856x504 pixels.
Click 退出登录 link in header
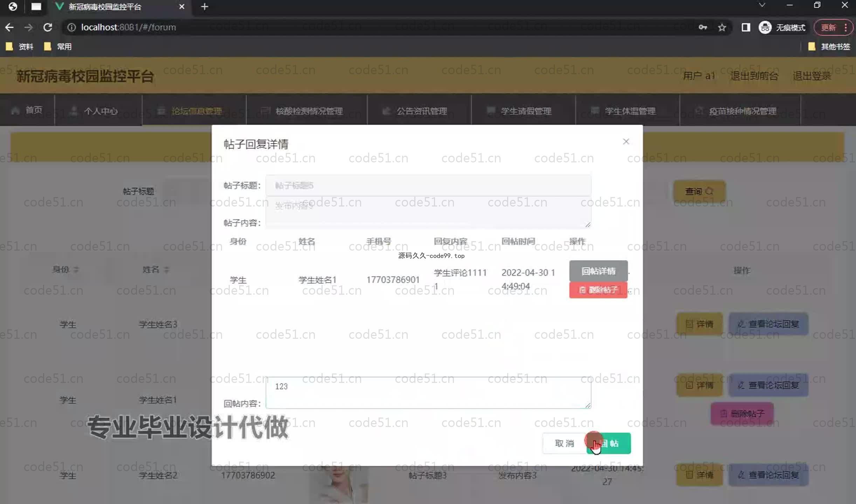[812, 76]
